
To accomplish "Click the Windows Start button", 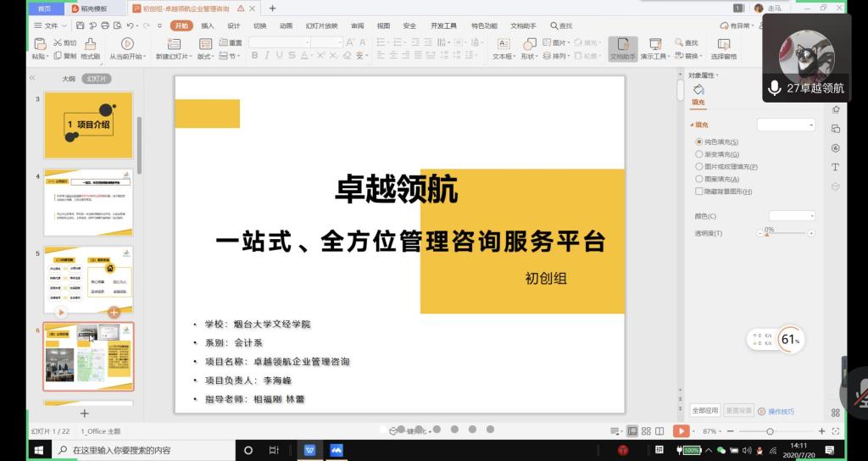I will [x=39, y=450].
